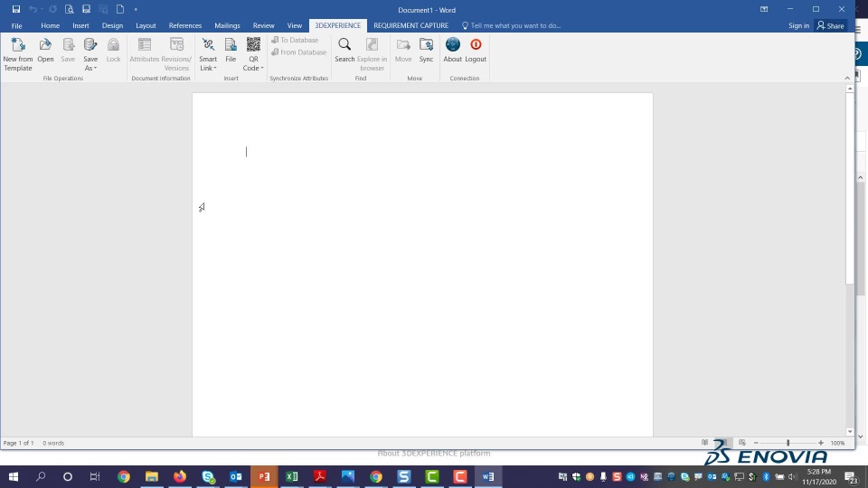
Task: Click the Save to 3DEXPERIENCE icon
Action: pos(68,50)
